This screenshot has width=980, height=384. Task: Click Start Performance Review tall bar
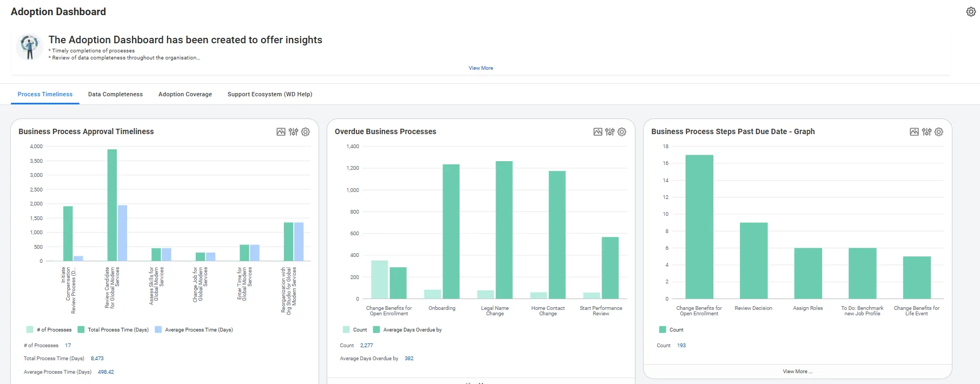610,268
